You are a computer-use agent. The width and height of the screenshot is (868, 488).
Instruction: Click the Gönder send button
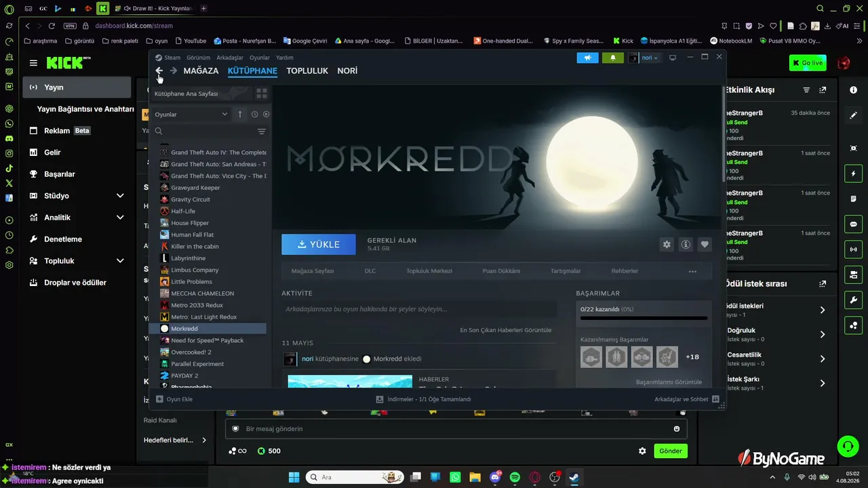[671, 451]
